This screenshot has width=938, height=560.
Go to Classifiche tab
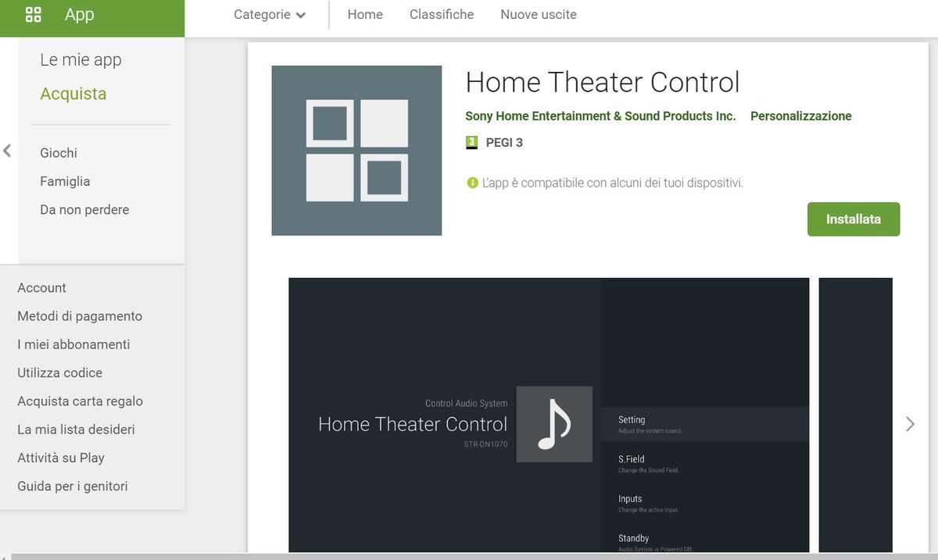click(x=442, y=15)
